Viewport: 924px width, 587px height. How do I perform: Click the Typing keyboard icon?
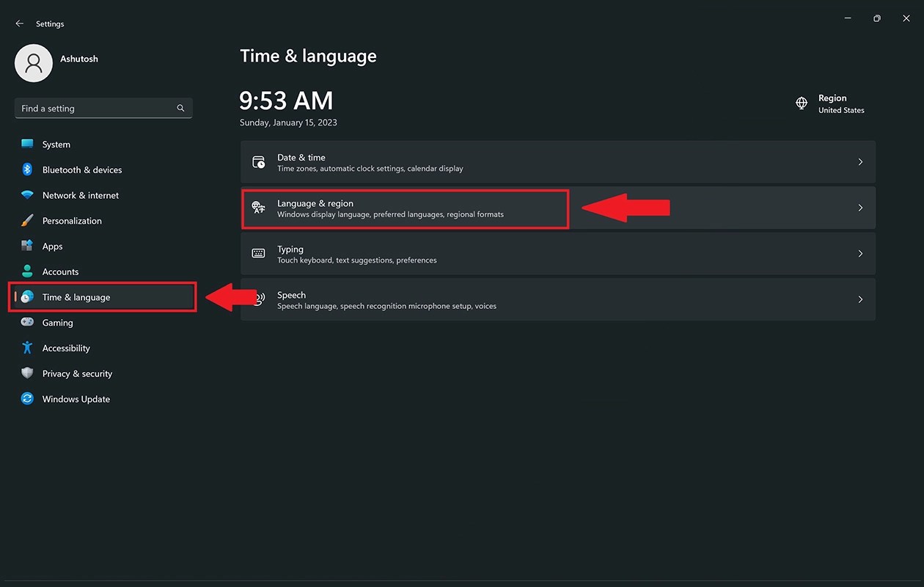(x=259, y=254)
